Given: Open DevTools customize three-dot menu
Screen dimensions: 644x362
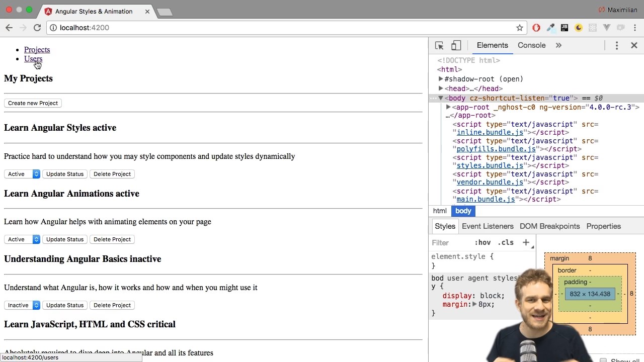Looking at the screenshot, I should (617, 45).
